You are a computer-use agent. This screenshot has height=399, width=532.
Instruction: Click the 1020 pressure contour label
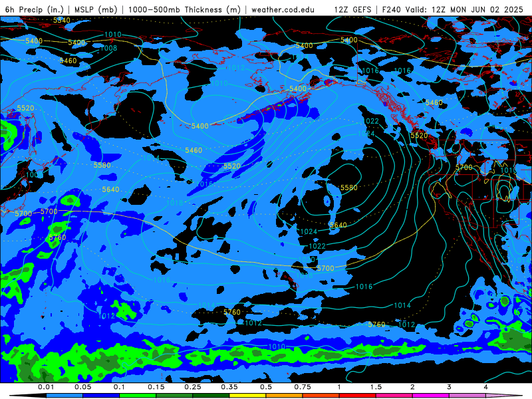pos(307,259)
